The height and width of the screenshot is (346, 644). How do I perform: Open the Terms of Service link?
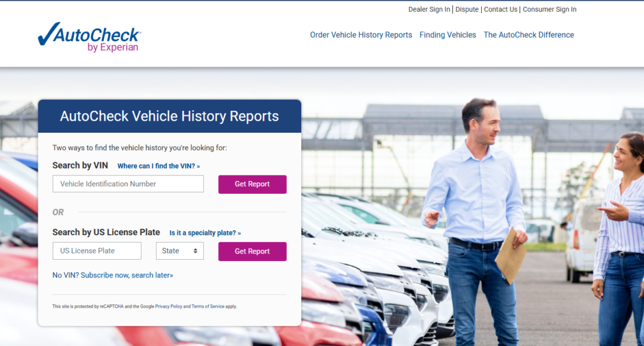click(x=208, y=306)
